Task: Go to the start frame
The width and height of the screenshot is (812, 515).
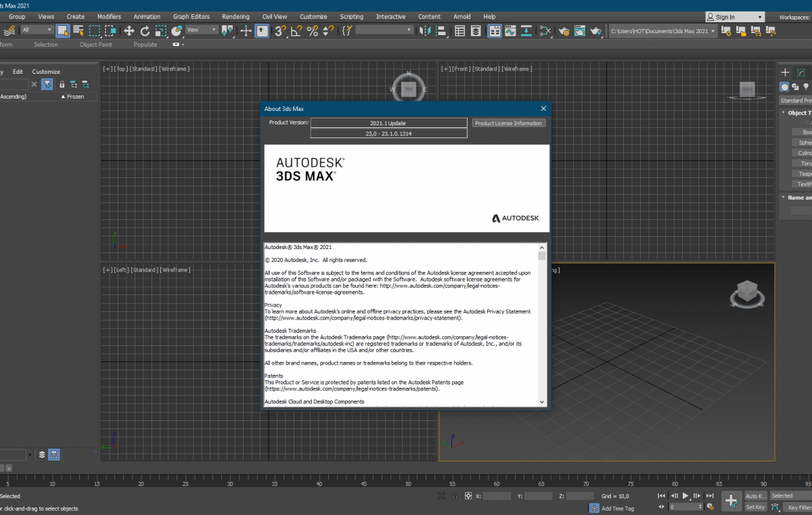Action: point(662,496)
